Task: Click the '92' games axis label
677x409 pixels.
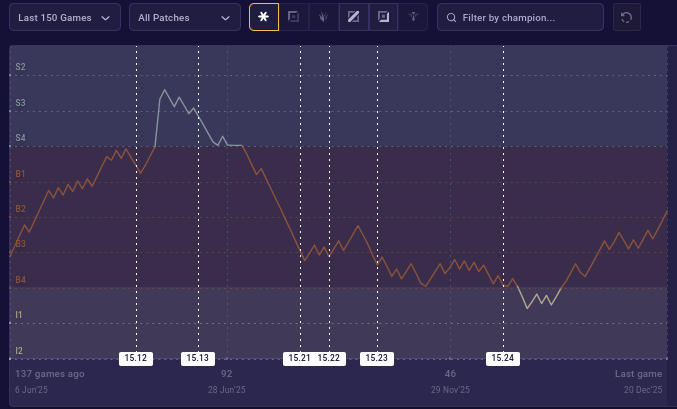Action: coord(227,374)
